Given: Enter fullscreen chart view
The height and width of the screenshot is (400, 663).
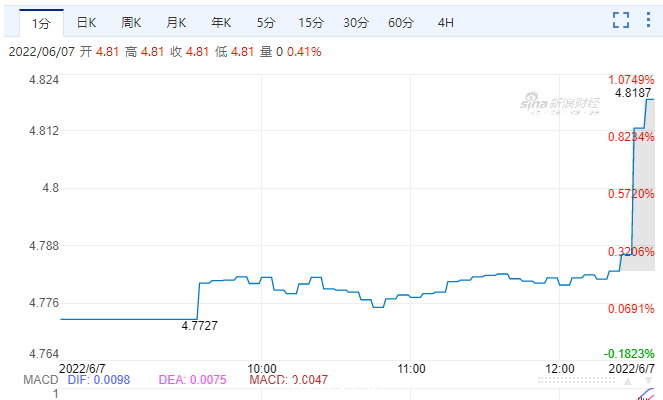Looking at the screenshot, I should 621,20.
